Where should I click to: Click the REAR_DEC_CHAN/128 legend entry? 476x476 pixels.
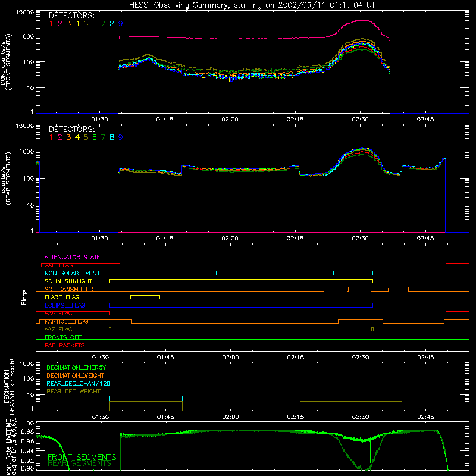pyautogui.click(x=79, y=384)
